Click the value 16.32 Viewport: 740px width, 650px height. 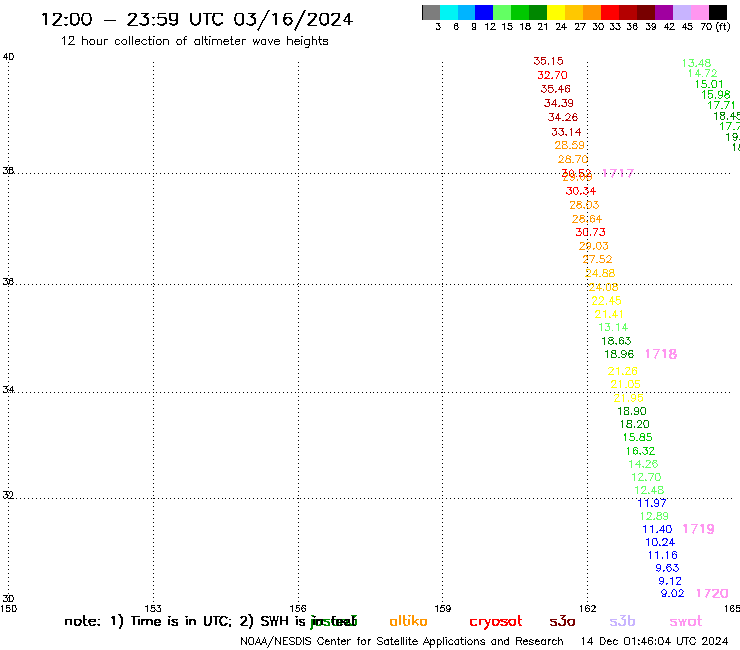(x=640, y=451)
